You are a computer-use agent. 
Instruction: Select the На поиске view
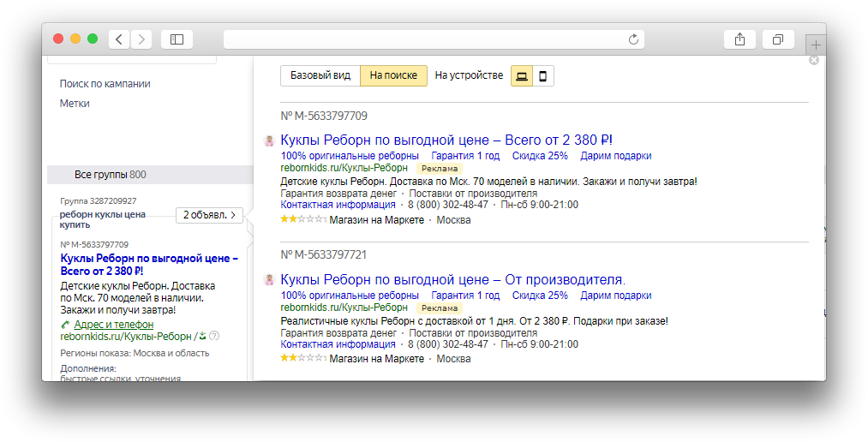(x=393, y=75)
